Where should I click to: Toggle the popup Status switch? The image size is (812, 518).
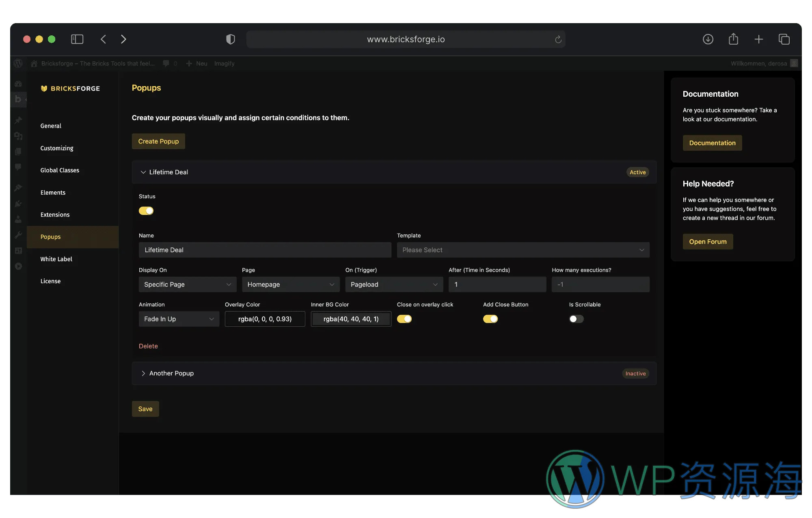pyautogui.click(x=146, y=211)
